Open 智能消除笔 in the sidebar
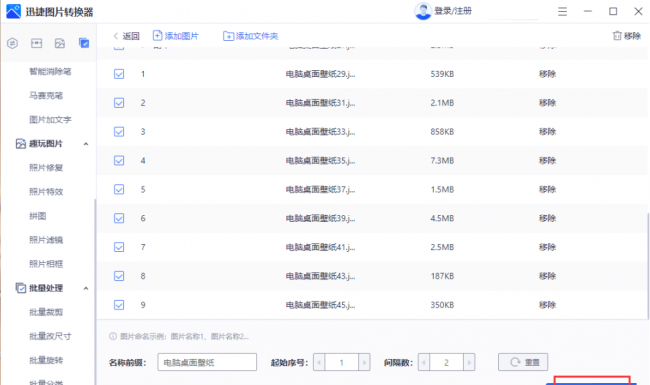 (x=50, y=72)
